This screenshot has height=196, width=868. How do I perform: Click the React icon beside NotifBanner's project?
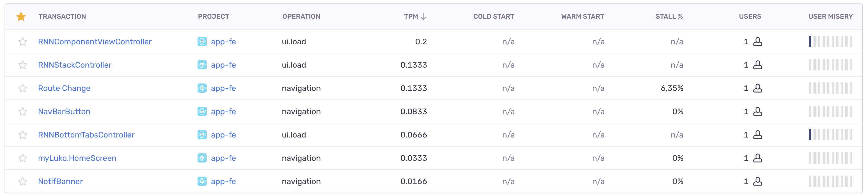[x=202, y=181]
